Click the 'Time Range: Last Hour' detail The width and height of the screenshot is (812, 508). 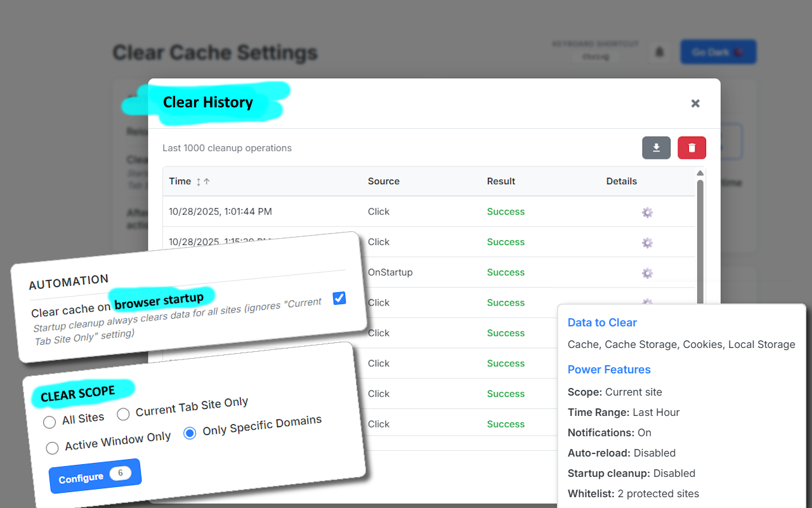[x=624, y=413]
